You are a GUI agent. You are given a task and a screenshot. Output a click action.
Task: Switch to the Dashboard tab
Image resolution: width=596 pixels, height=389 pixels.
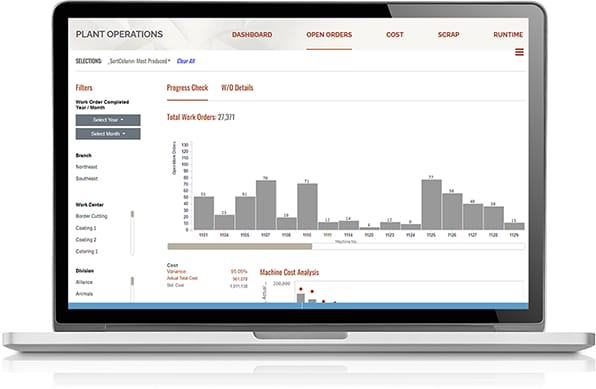pos(252,35)
